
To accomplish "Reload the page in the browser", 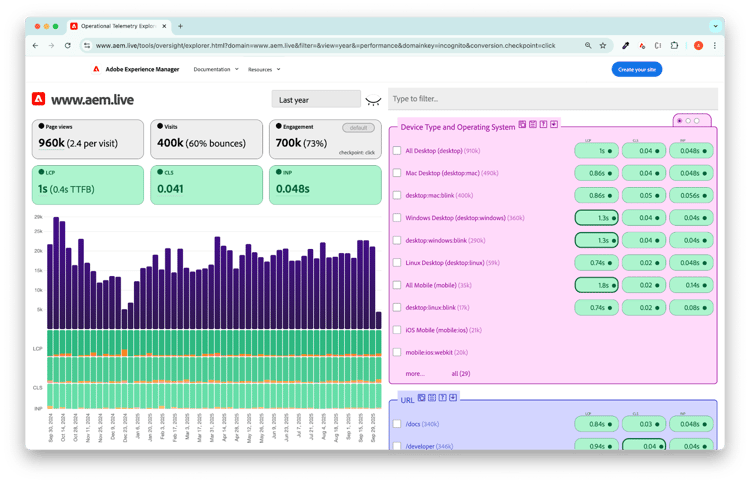I will pos(68,45).
